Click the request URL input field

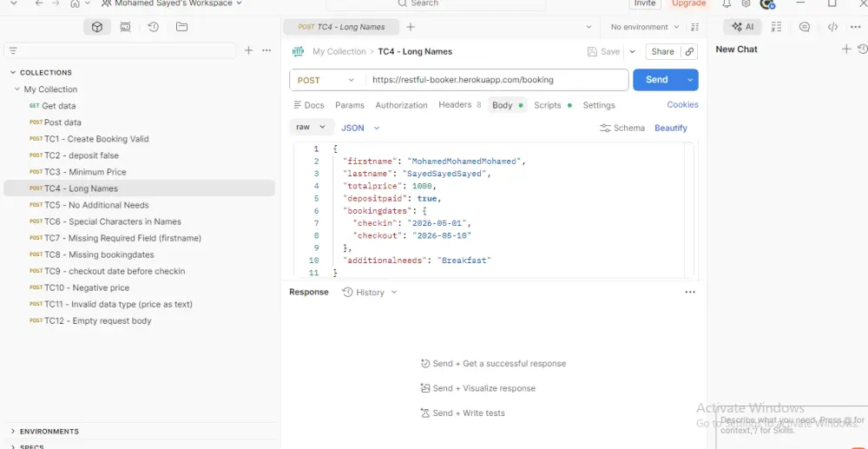click(x=496, y=80)
